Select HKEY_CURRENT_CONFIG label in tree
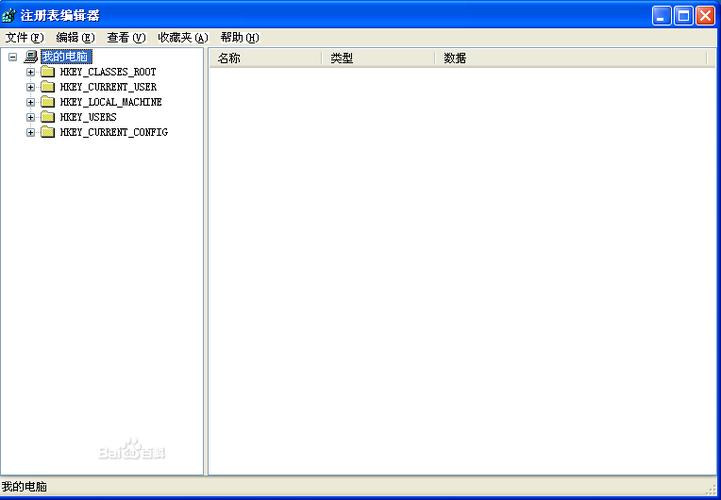721x500 pixels. click(x=114, y=132)
